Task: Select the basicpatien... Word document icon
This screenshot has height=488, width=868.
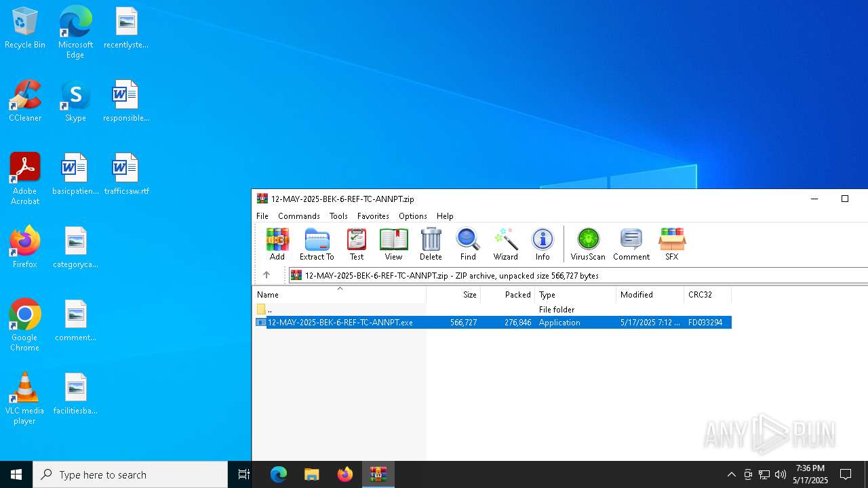Action: [x=75, y=174]
